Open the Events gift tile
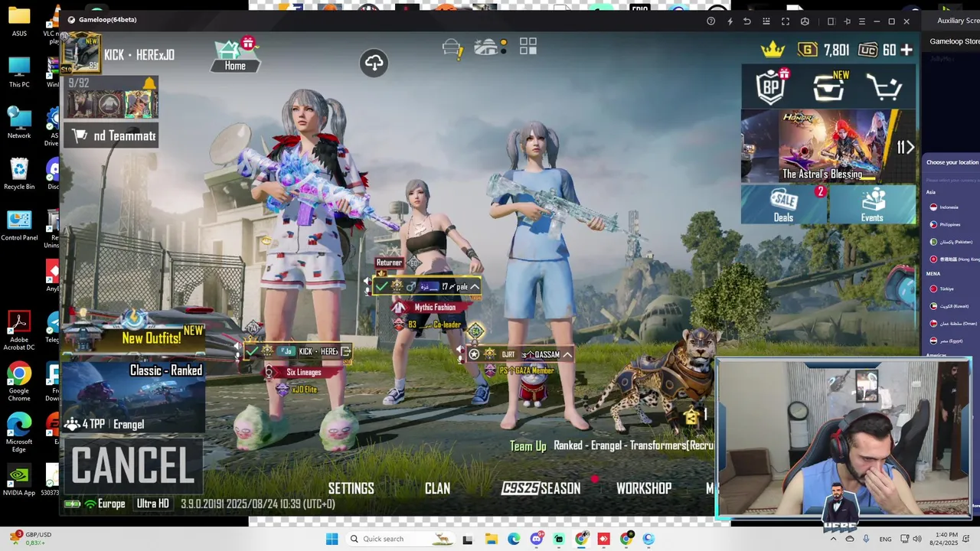Viewport: 980px width, 551px height. click(x=872, y=205)
